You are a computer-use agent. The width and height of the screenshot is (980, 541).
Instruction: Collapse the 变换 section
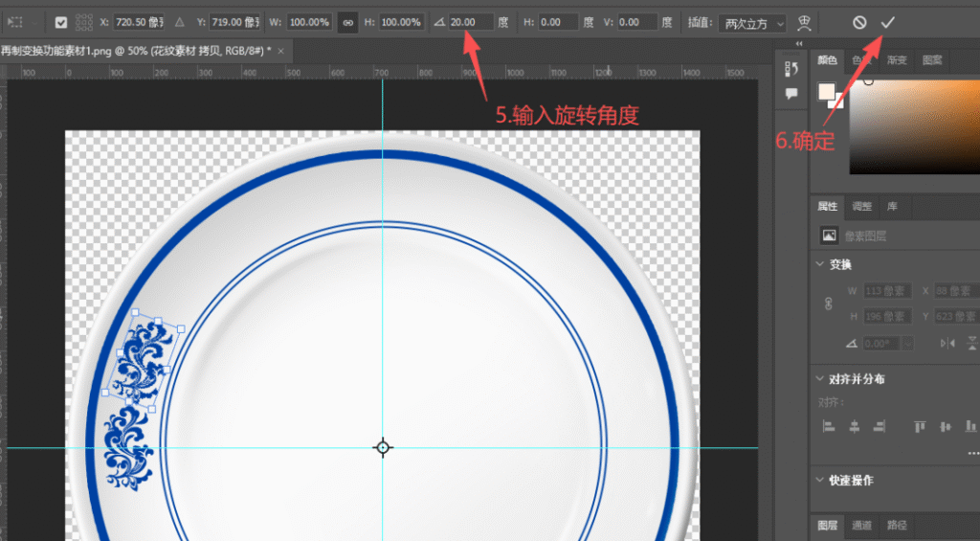click(820, 264)
